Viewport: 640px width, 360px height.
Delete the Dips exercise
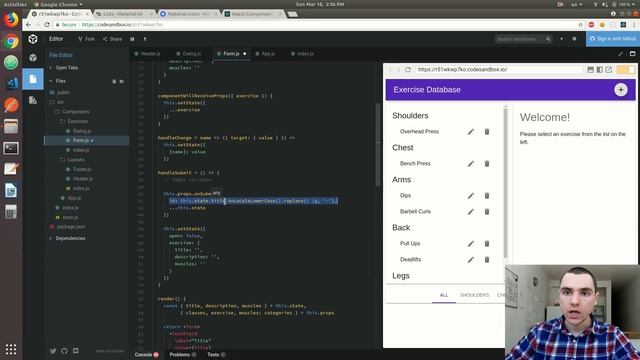(x=487, y=196)
